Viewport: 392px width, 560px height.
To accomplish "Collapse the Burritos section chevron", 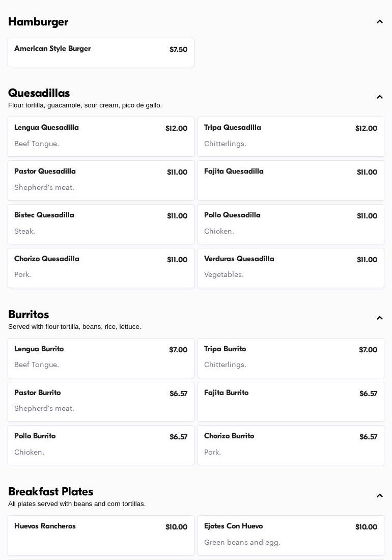I will (x=380, y=318).
